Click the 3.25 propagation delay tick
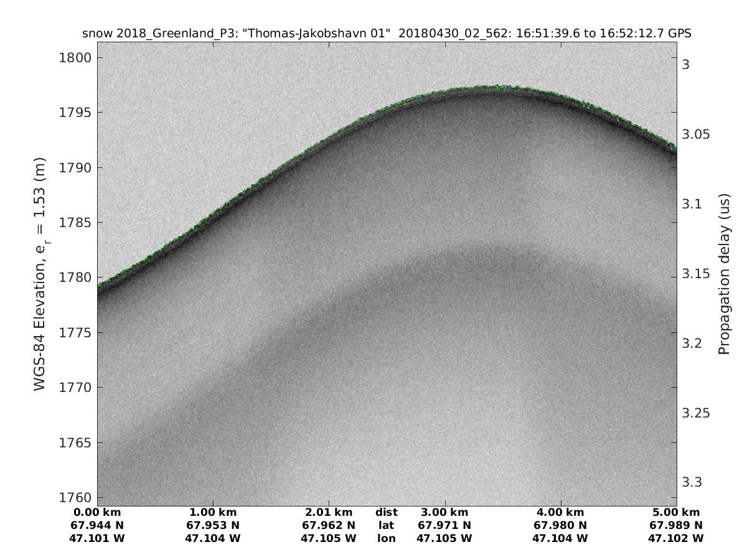 (x=697, y=413)
